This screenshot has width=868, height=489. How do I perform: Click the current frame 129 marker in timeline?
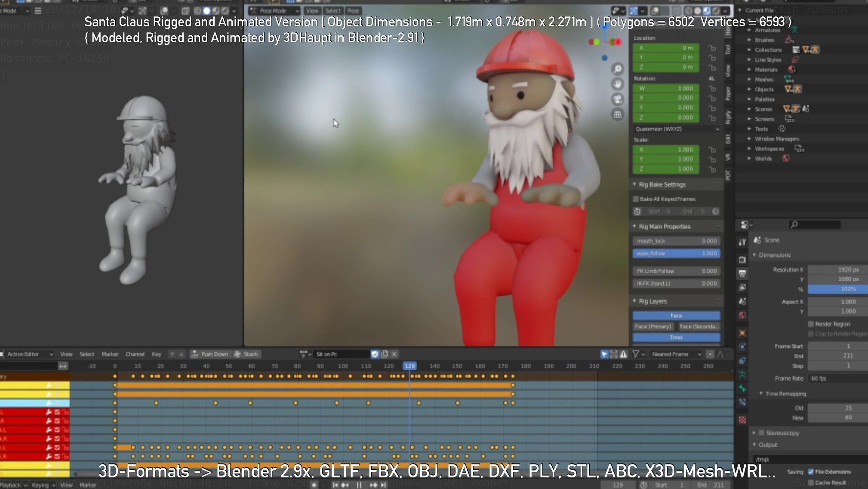409,366
